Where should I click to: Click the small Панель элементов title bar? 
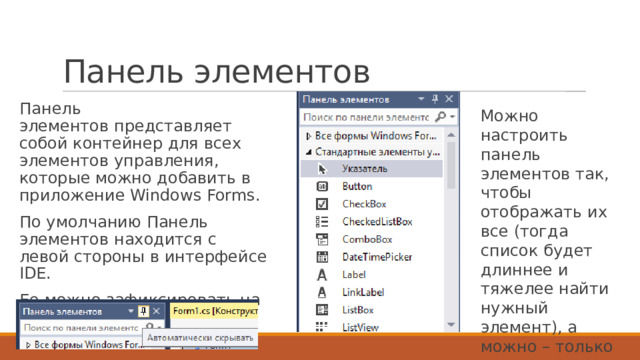coord(91,311)
